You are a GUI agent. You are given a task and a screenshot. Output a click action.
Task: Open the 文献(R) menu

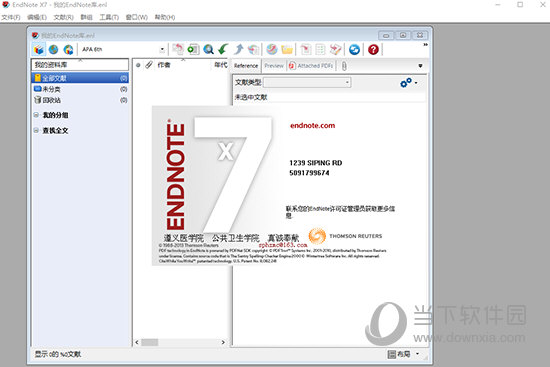point(63,17)
